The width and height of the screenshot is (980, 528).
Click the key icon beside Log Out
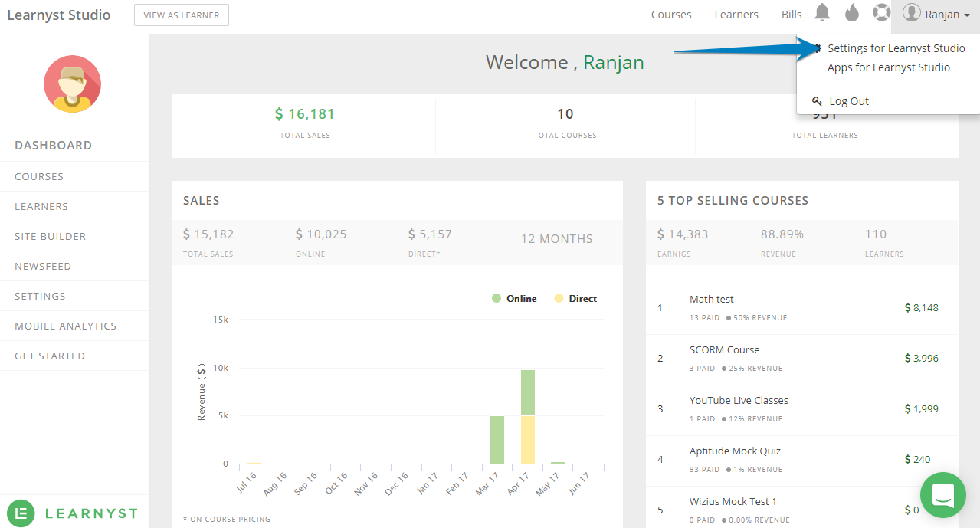point(817,101)
